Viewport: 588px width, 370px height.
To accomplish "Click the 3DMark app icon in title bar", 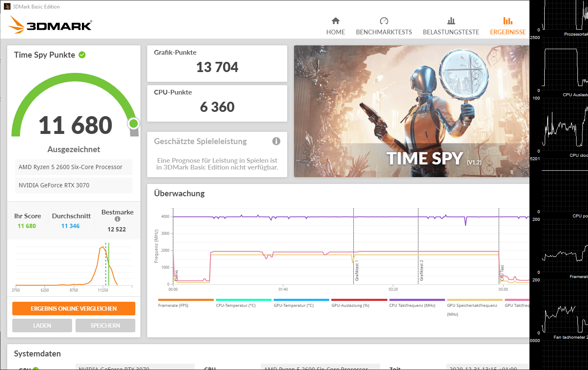I will [7, 6].
